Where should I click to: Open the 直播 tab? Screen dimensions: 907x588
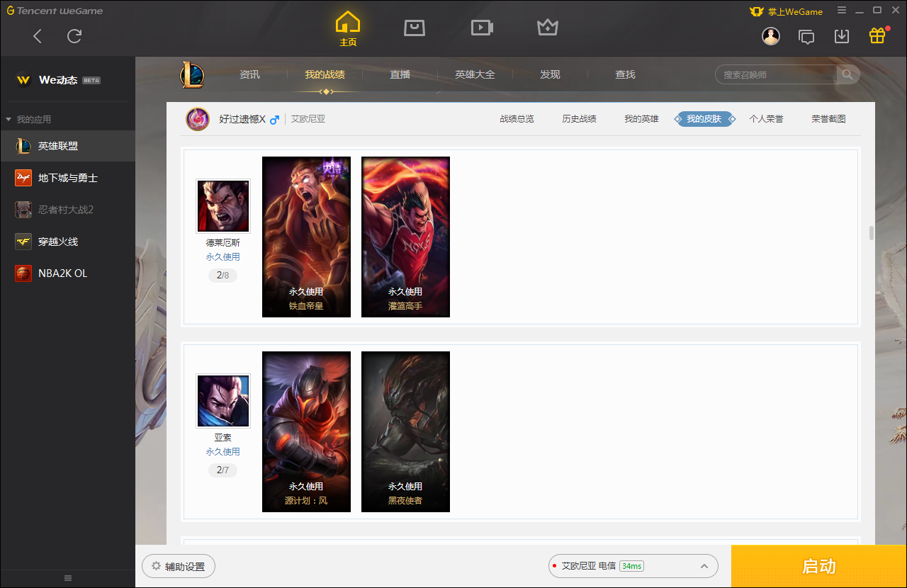(x=400, y=74)
